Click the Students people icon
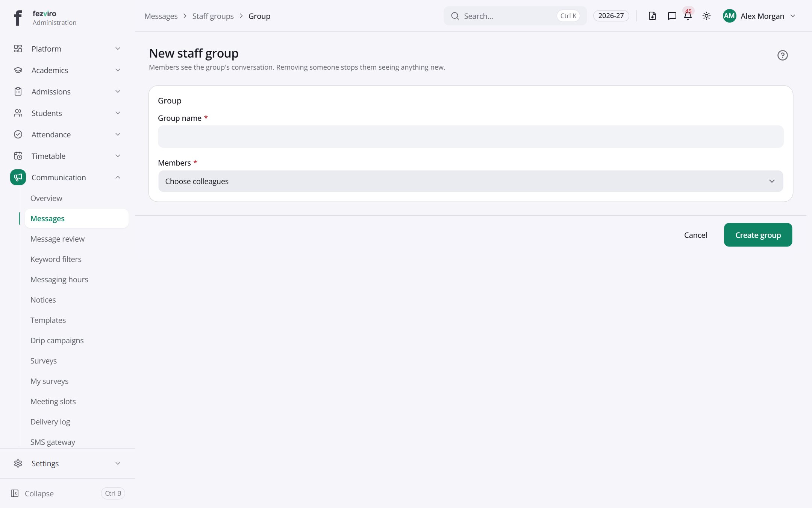This screenshot has height=508, width=812. click(x=18, y=113)
